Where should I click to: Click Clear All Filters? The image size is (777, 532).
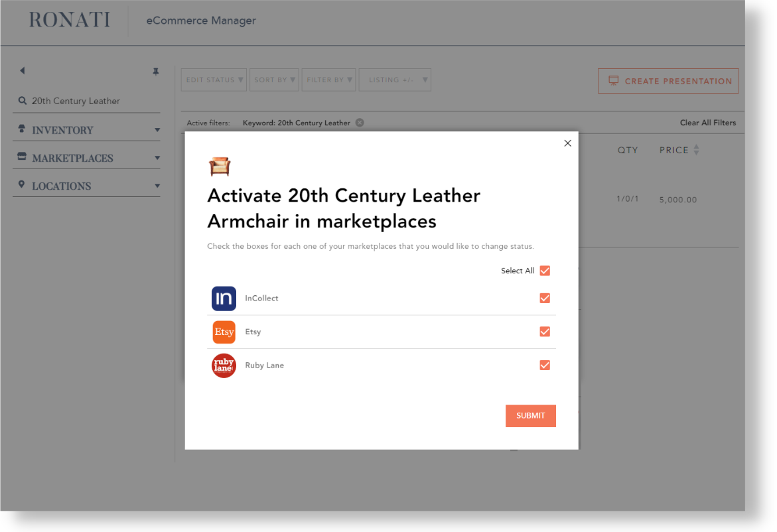click(x=707, y=122)
